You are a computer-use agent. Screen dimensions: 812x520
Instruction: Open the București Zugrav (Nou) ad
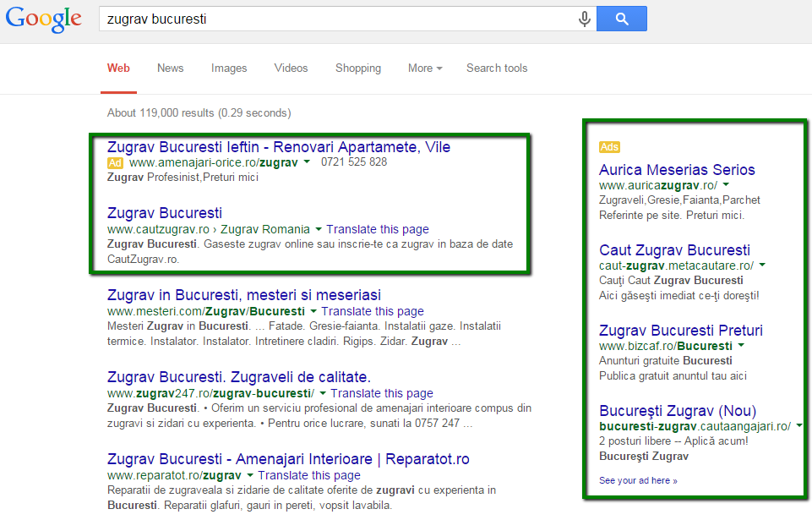pyautogui.click(x=678, y=411)
